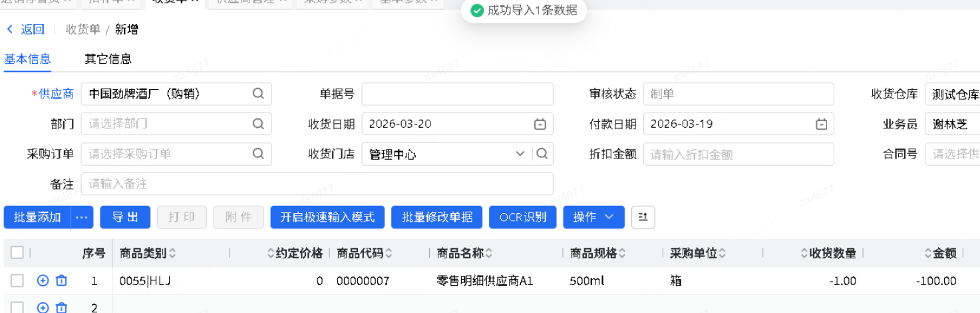
Task: Click the 审核状态 field showing 制单
Action: (x=738, y=94)
